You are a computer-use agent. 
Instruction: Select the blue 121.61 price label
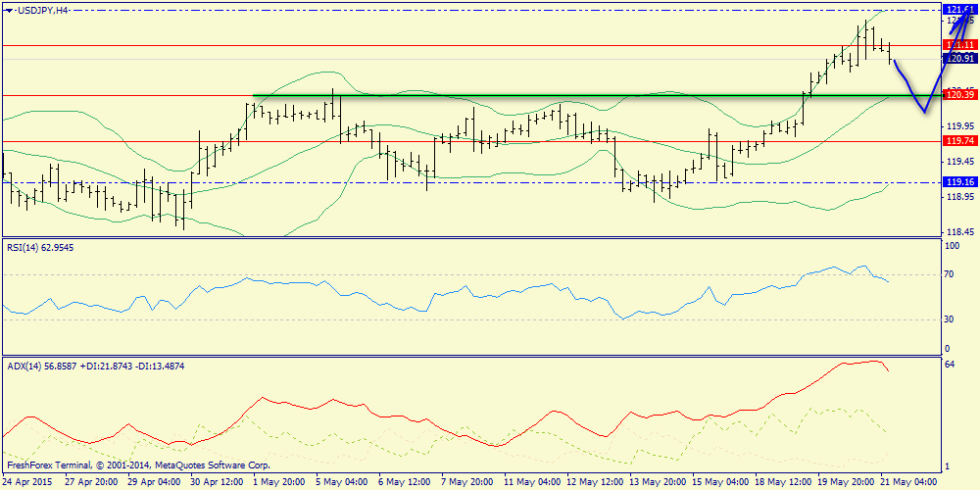[x=962, y=10]
